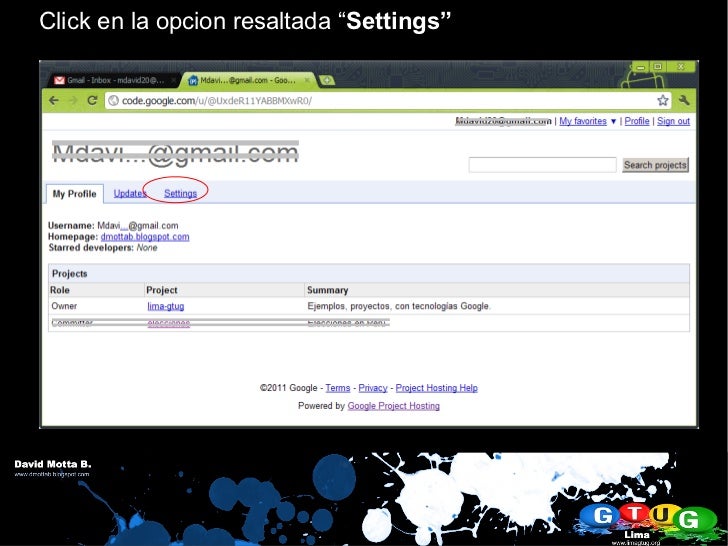Click the Privacy footer link

pyautogui.click(x=373, y=388)
